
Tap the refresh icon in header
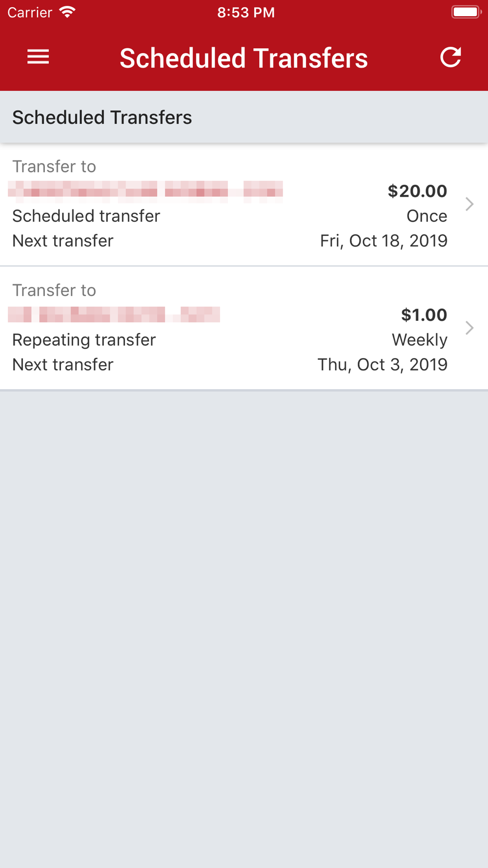[x=450, y=57]
